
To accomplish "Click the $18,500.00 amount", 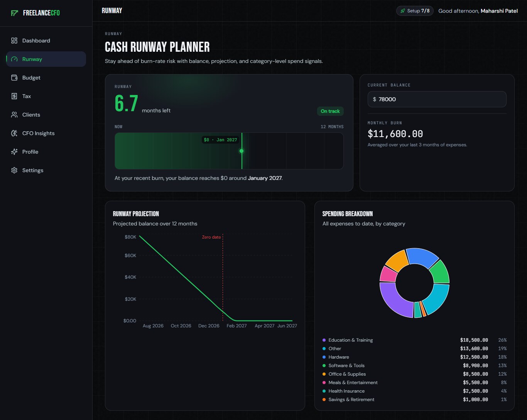I will (x=474, y=340).
